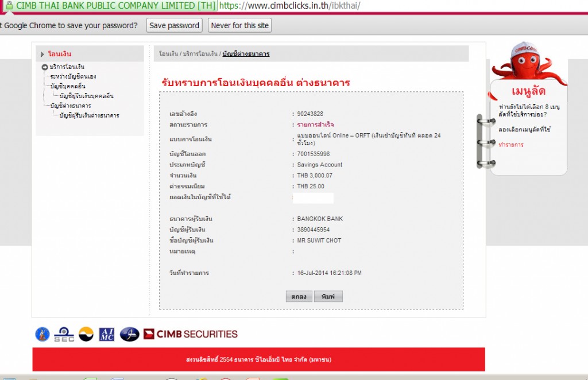
Task: Click transaction date 16-Jul-2014 16:21:08 PM
Action: tap(329, 273)
